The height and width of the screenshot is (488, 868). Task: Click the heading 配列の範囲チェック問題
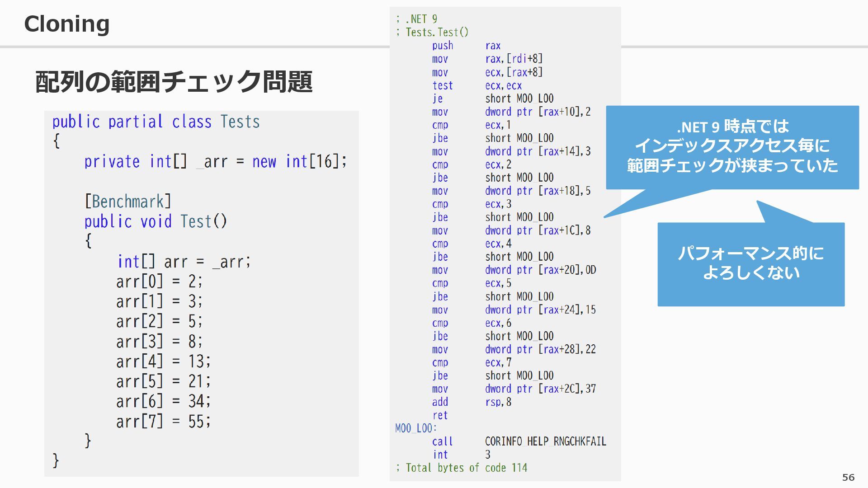174,82
